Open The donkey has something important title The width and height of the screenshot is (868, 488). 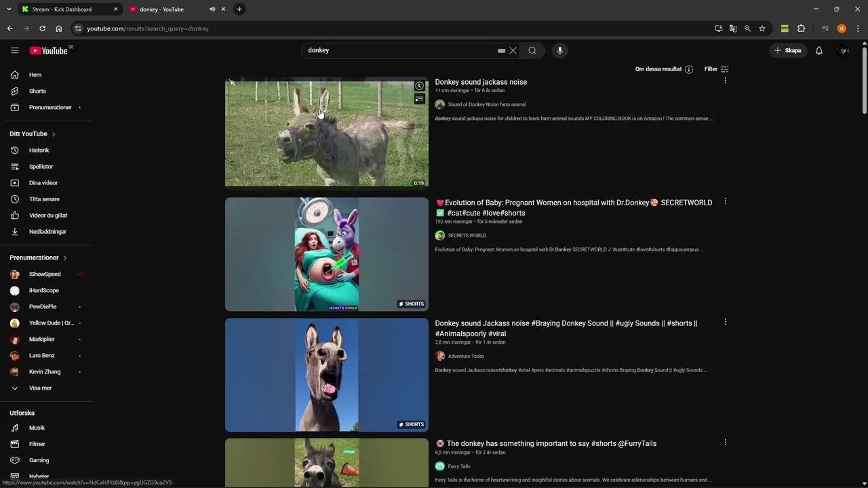click(546, 443)
